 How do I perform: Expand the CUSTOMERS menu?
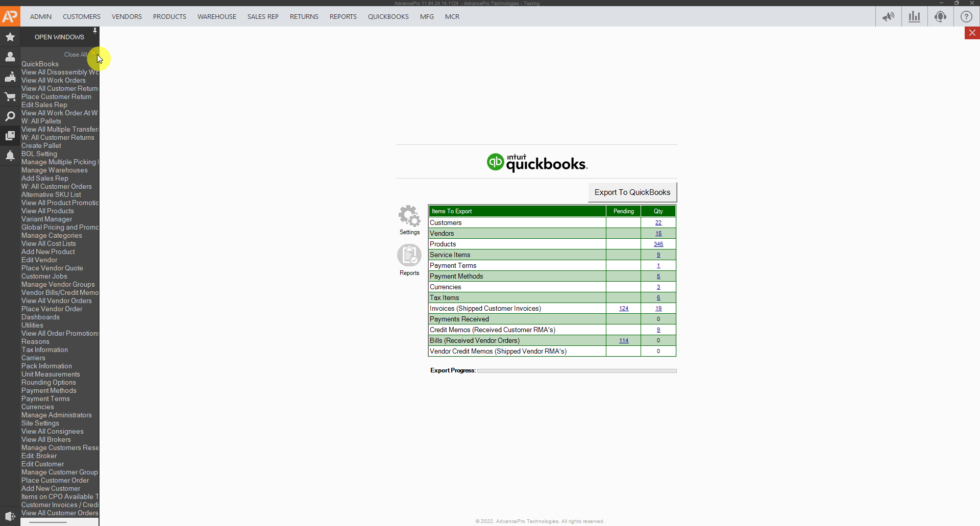(x=81, y=16)
